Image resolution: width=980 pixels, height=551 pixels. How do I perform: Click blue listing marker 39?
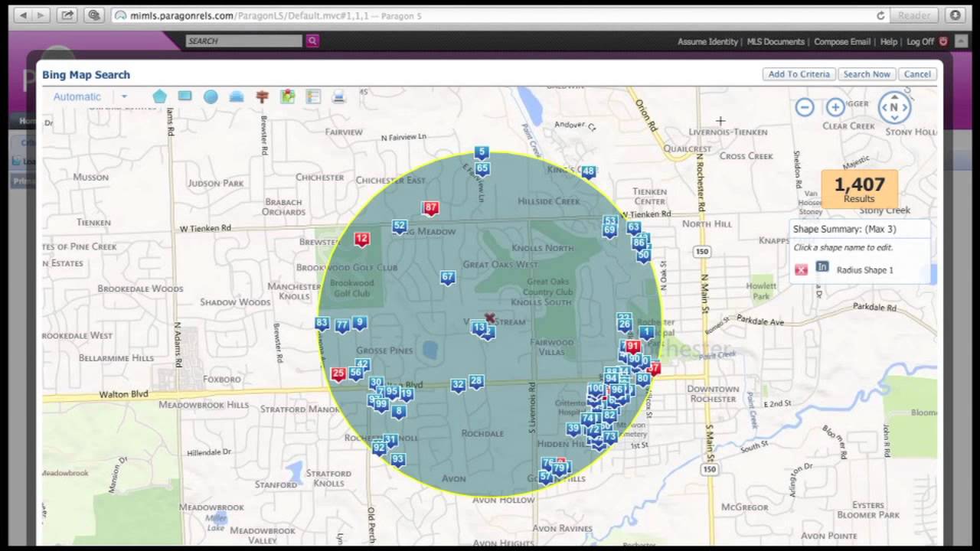pos(573,429)
